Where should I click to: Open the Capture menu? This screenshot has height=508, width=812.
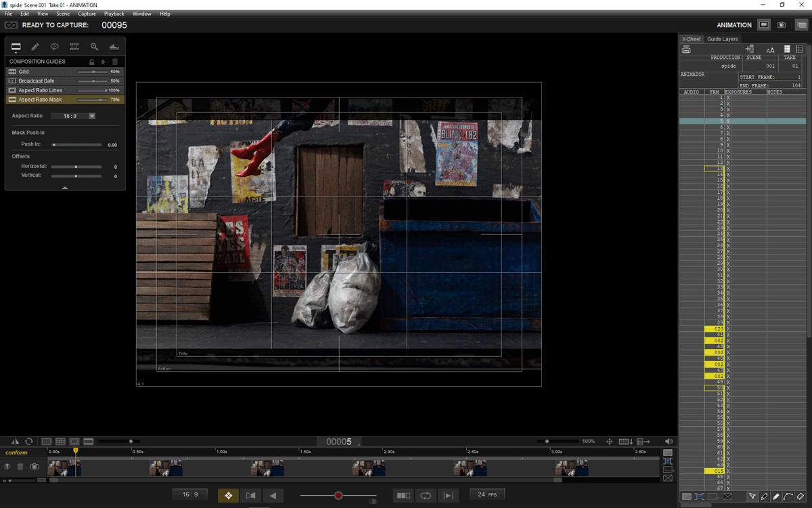click(87, 14)
